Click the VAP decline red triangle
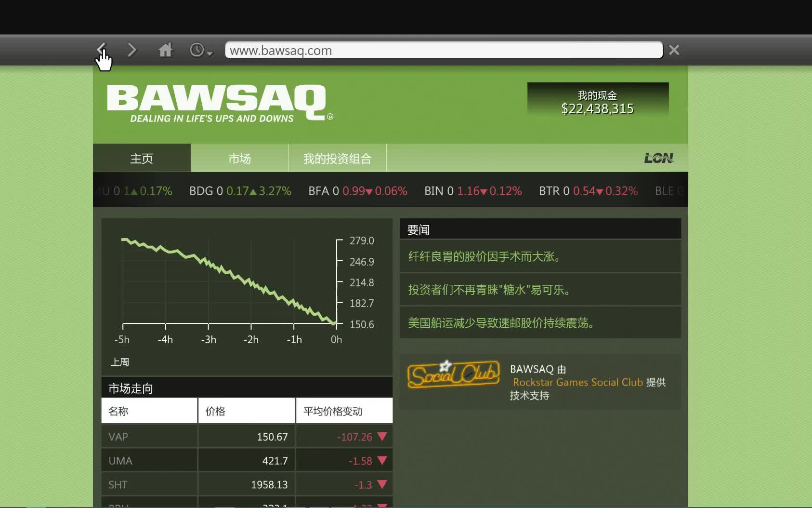The height and width of the screenshot is (508, 812). click(x=381, y=437)
